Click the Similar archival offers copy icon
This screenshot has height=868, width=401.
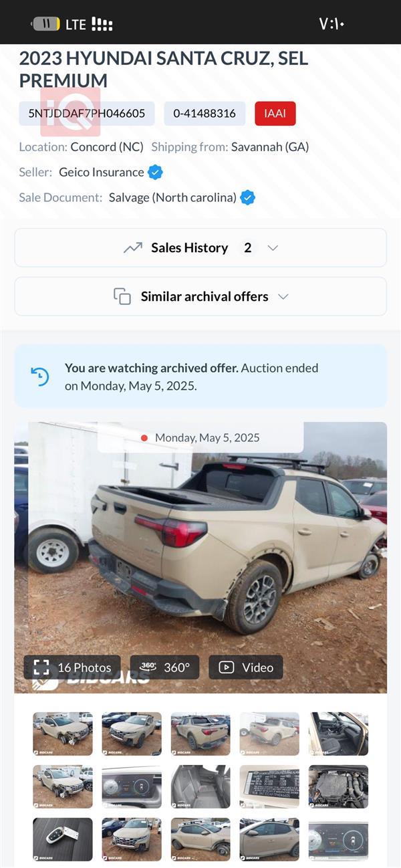tap(122, 297)
